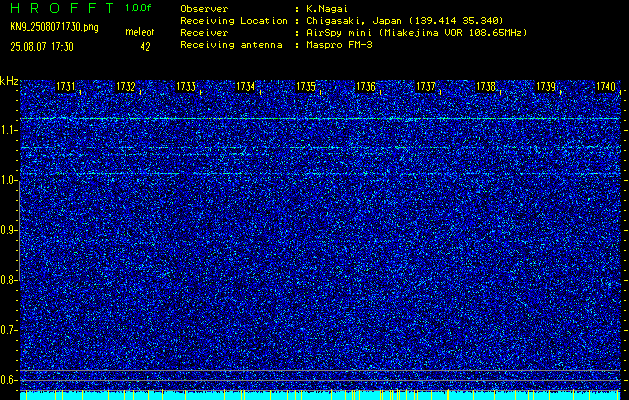The height and width of the screenshot is (400, 629).
Task: Click the 1740 time marker
Action: (606, 87)
